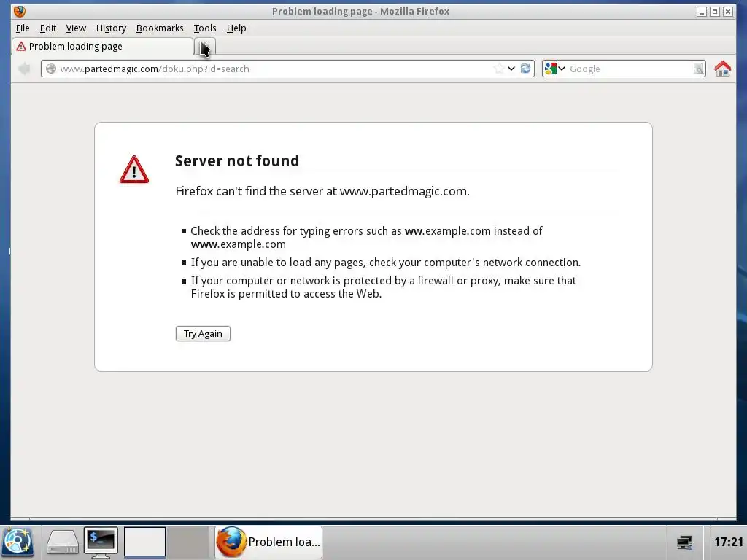
Task: Open the search engine selector dropdown
Action: 554,69
